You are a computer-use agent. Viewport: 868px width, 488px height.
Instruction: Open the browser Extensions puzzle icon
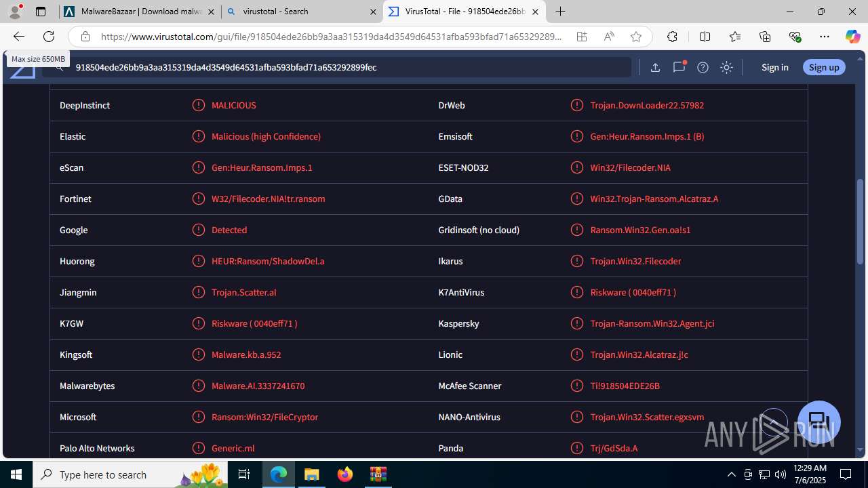pyautogui.click(x=672, y=37)
